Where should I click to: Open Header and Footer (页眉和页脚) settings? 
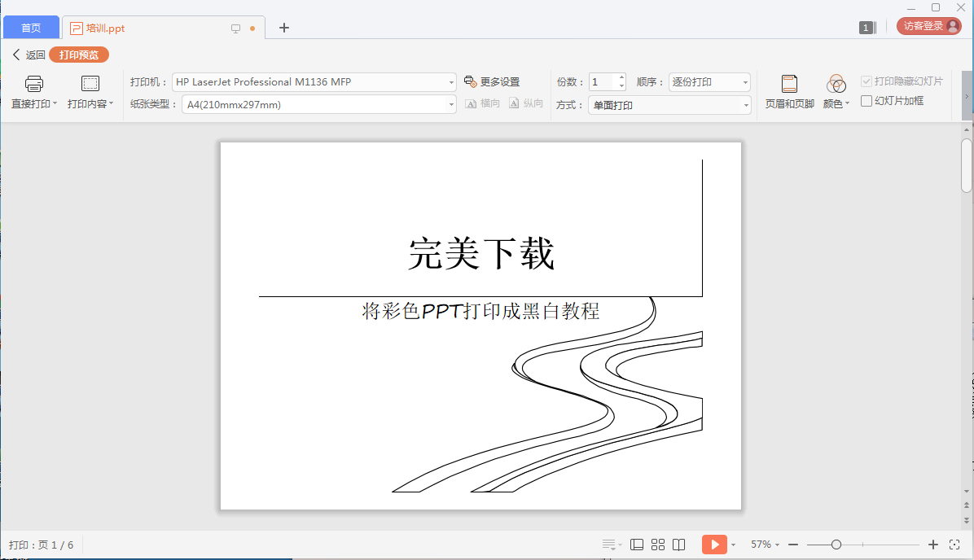click(789, 84)
